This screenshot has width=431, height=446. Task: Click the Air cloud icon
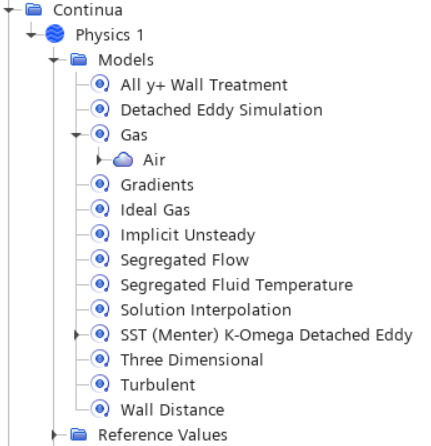click(x=123, y=160)
